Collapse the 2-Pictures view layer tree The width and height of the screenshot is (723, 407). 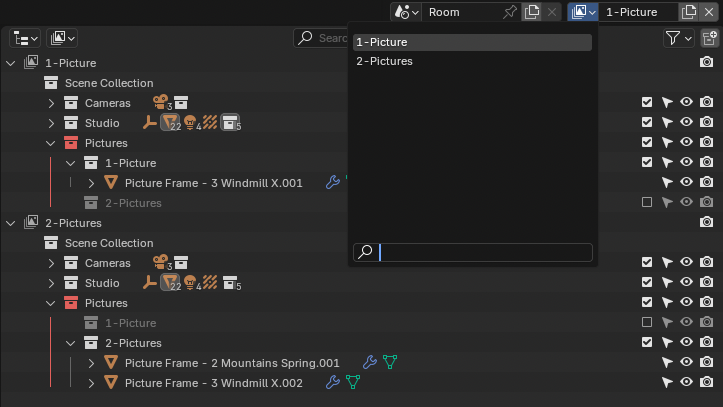tap(11, 223)
